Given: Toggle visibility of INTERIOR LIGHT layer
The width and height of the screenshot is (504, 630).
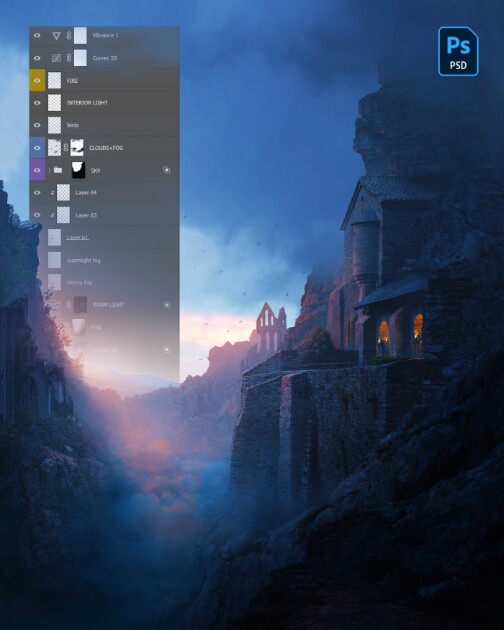Looking at the screenshot, I should (x=37, y=103).
